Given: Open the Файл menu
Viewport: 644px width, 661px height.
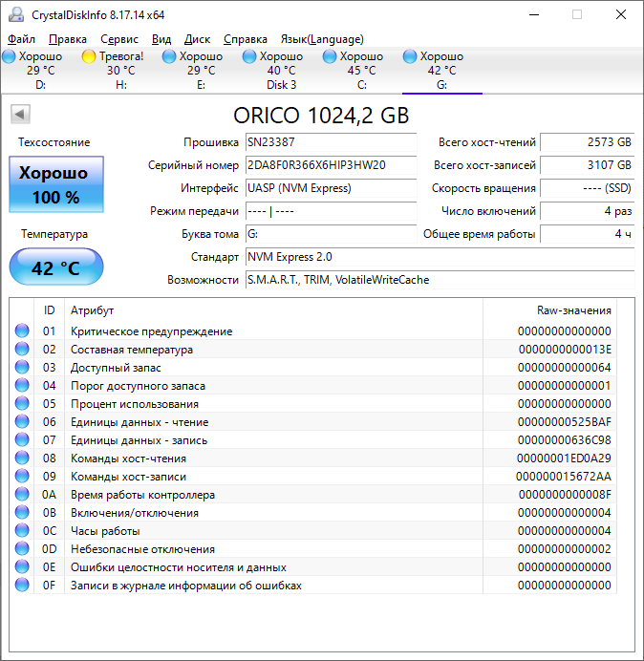Looking at the screenshot, I should click(22, 39).
